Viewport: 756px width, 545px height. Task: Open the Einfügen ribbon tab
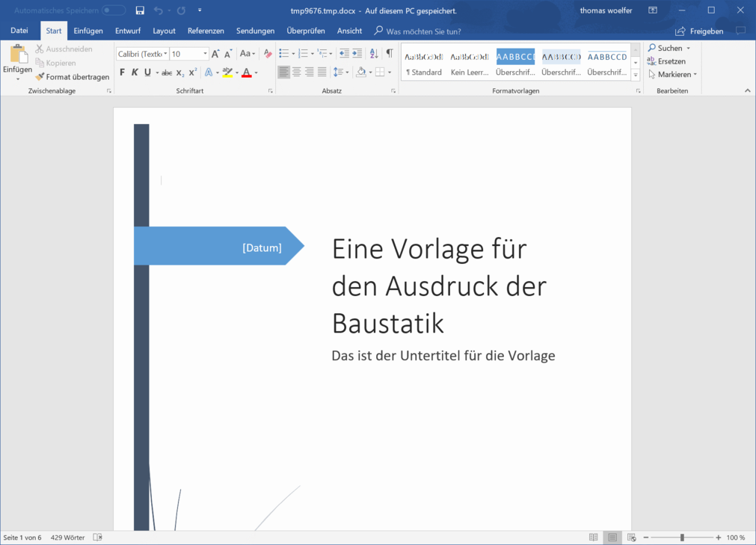coord(88,31)
